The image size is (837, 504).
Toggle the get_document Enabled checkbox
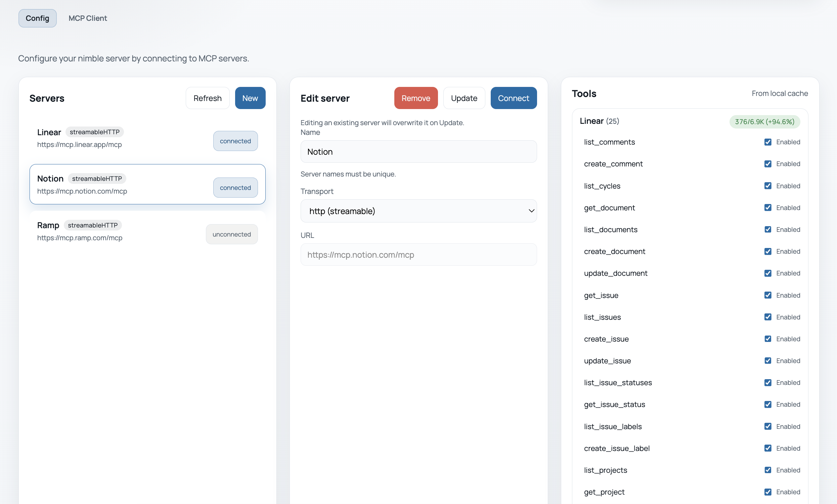click(x=767, y=207)
